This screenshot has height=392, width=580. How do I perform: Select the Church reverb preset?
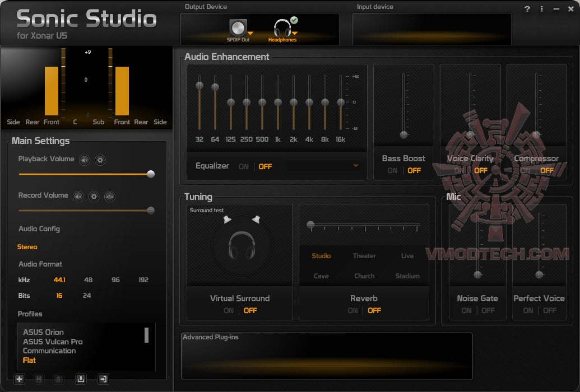coord(364,276)
